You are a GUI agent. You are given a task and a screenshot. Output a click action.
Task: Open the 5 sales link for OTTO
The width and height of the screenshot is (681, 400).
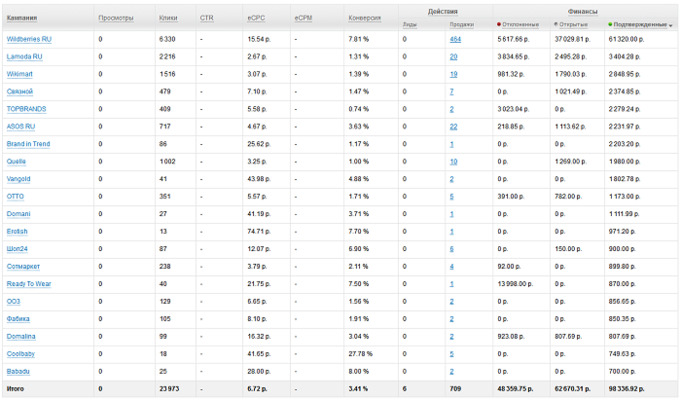pos(452,196)
